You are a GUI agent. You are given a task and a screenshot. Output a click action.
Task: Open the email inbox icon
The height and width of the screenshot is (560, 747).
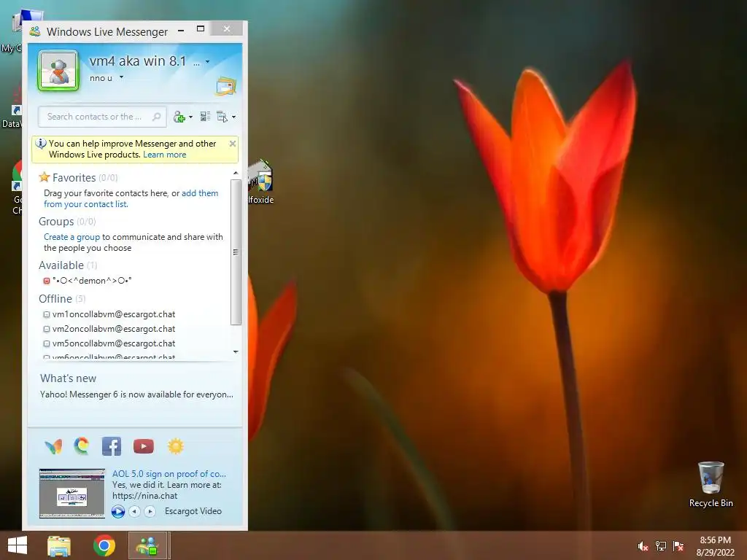pyautogui.click(x=226, y=87)
